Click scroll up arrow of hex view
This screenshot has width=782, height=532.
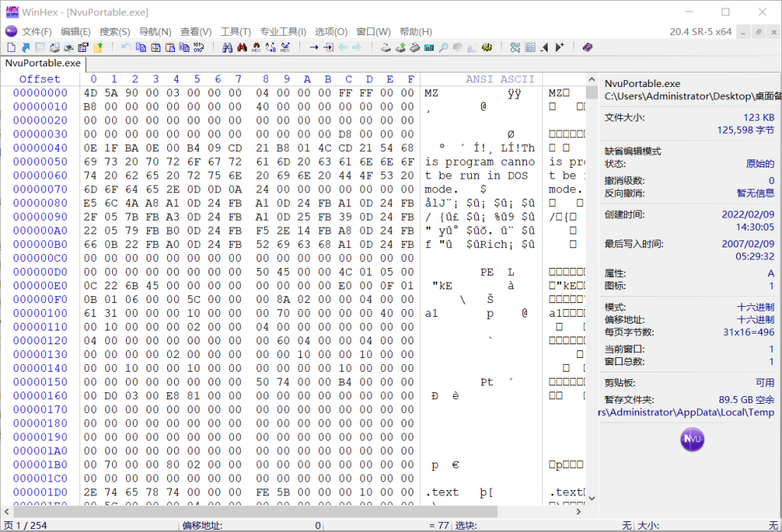[592, 79]
